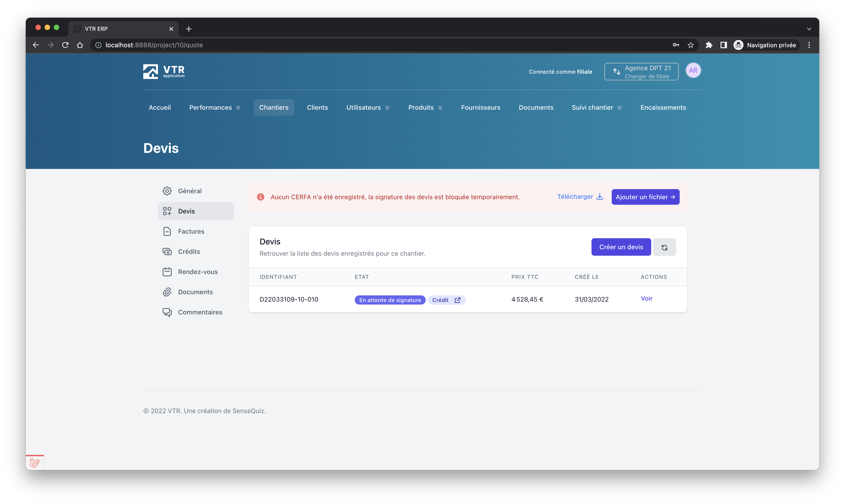This screenshot has width=845, height=504.
Task: Expand the Utilisateurs dropdown menu
Action: [368, 107]
